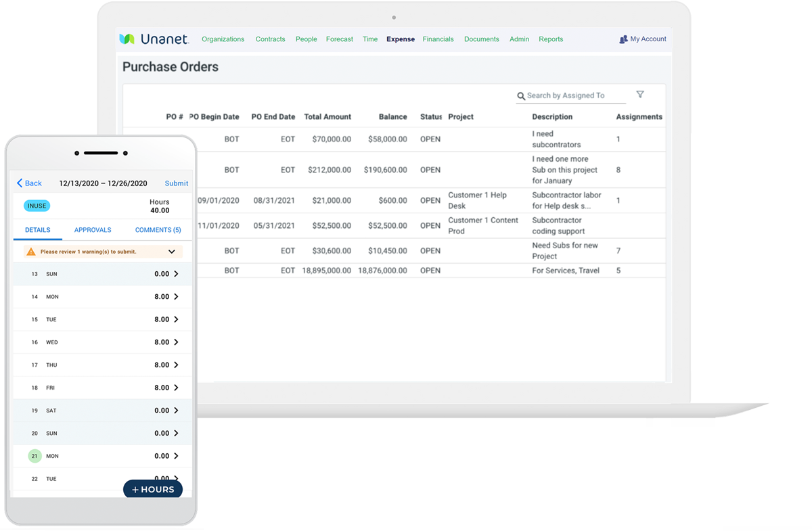Expand the review warning message banner
Image resolution: width=812 pixels, height=531 pixels.
(x=172, y=251)
